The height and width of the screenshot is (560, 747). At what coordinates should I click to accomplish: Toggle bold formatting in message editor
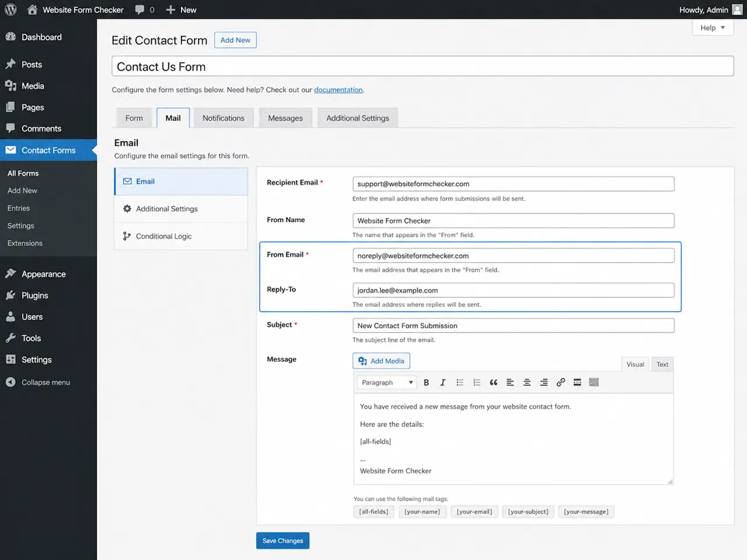pyautogui.click(x=426, y=383)
